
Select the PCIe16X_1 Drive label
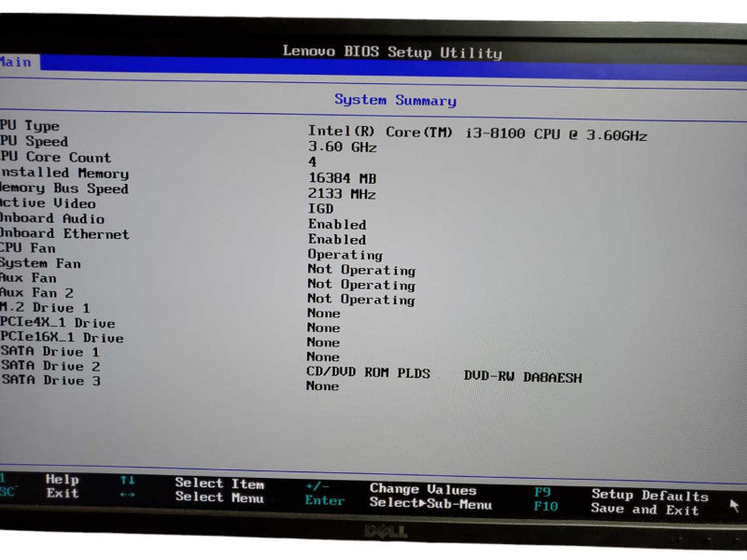point(62,338)
